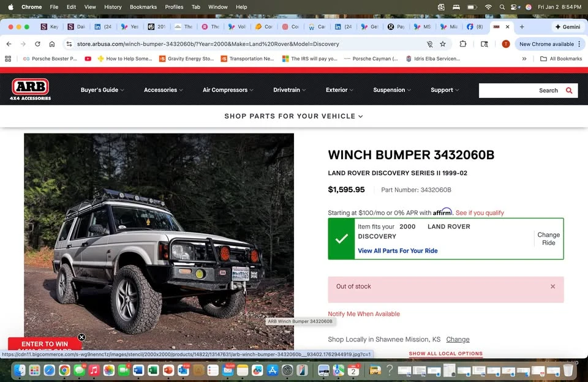The image size is (588, 382).
Task: Open Music app in the Dock
Action: (x=94, y=370)
